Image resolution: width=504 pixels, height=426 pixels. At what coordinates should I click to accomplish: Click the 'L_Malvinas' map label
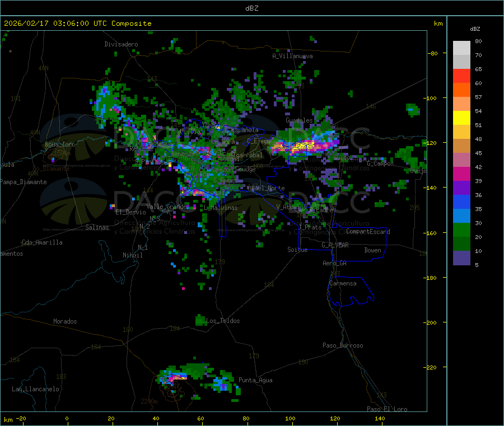click(221, 208)
